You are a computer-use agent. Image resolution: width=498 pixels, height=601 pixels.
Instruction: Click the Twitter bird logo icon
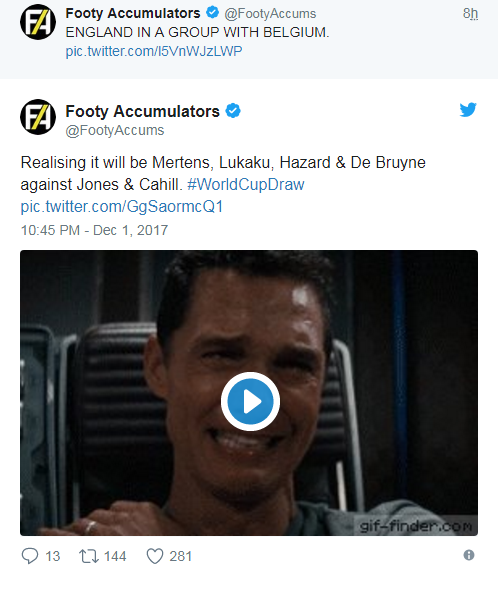click(468, 110)
